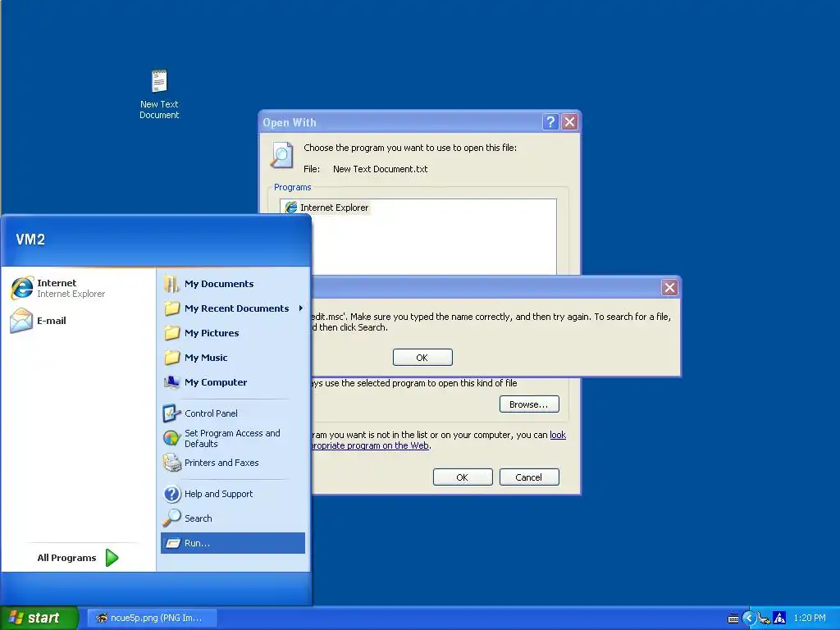Click OK in the error message dialog
This screenshot has height=630, width=840.
(422, 358)
